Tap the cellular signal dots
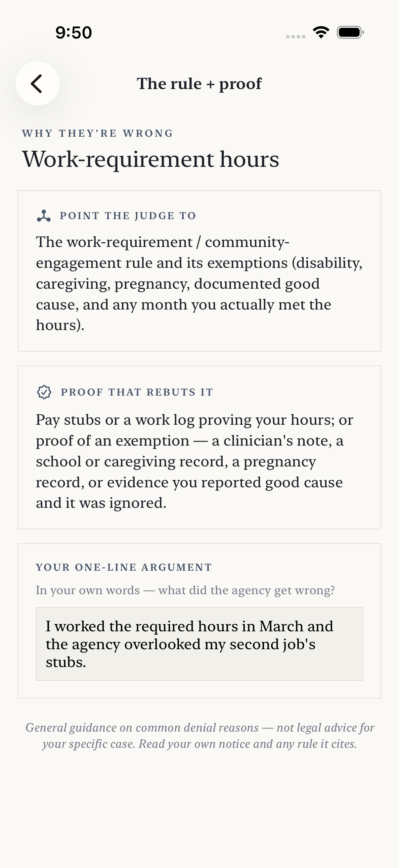The height and width of the screenshot is (868, 399). pyautogui.click(x=296, y=36)
